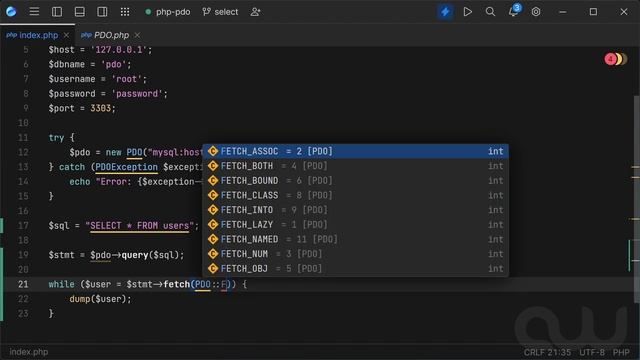640x360 pixels.
Task: Click line number 17 in gutter
Action: pyautogui.click(x=23, y=226)
